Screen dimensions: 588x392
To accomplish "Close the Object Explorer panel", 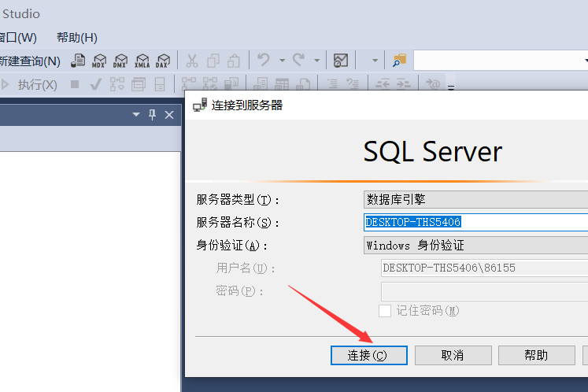I will click(169, 115).
